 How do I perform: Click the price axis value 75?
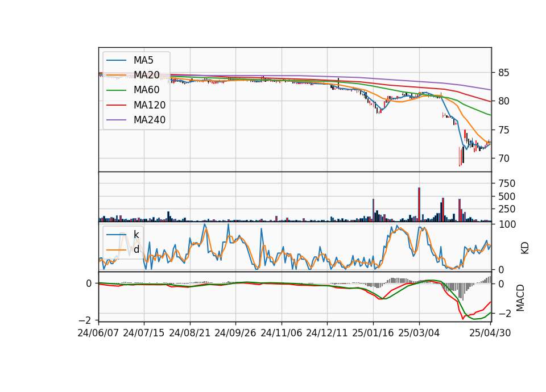tap(503, 130)
